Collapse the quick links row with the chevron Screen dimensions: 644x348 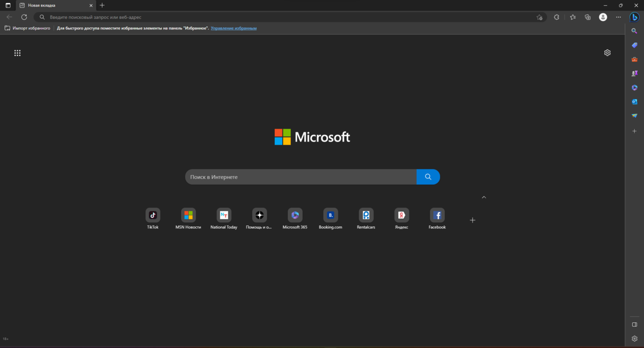pyautogui.click(x=484, y=197)
